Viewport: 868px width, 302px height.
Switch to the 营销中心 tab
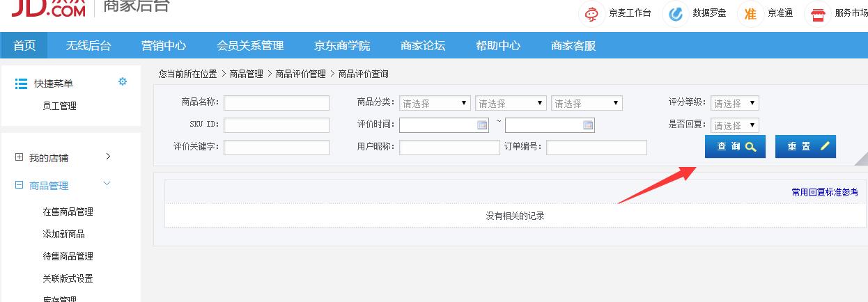pos(164,46)
